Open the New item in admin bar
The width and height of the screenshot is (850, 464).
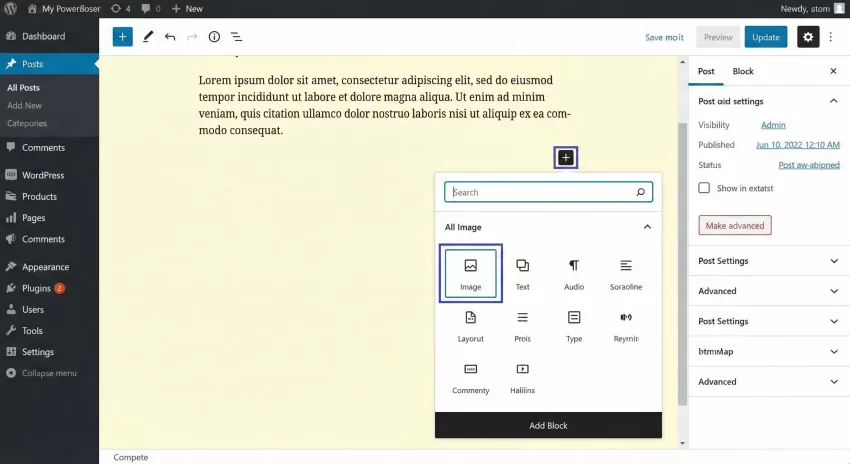pyautogui.click(x=187, y=9)
